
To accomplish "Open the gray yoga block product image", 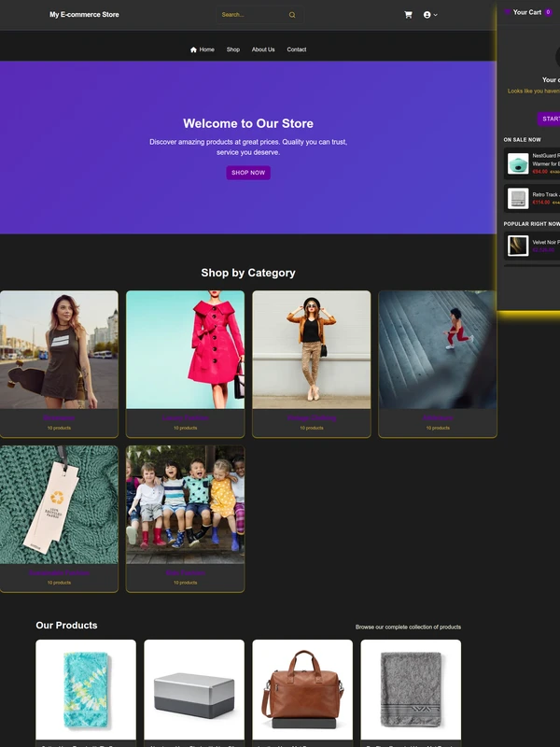I will pos(194,689).
